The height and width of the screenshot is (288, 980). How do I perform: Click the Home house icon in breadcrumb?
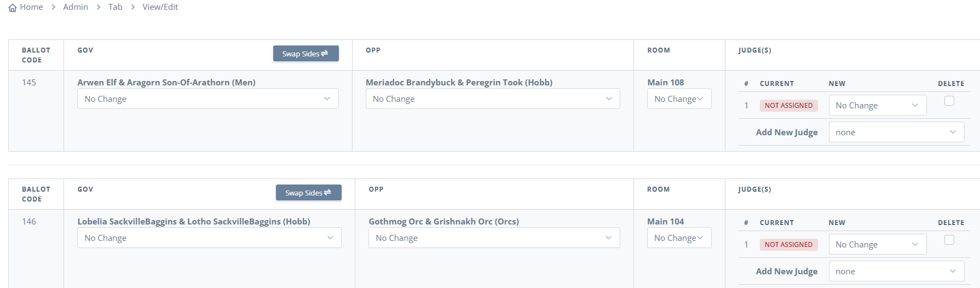pos(13,7)
